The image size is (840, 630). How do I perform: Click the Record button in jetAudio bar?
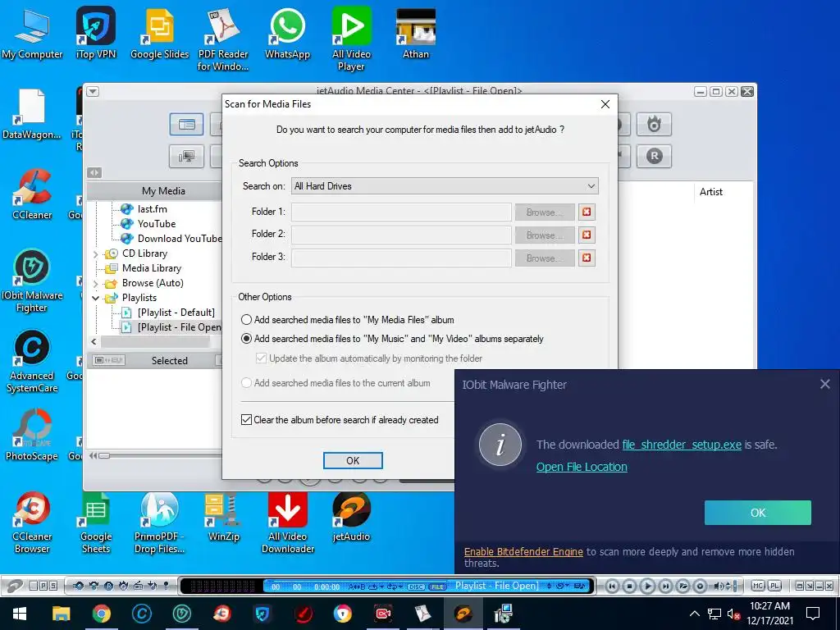pyautogui.click(x=701, y=586)
